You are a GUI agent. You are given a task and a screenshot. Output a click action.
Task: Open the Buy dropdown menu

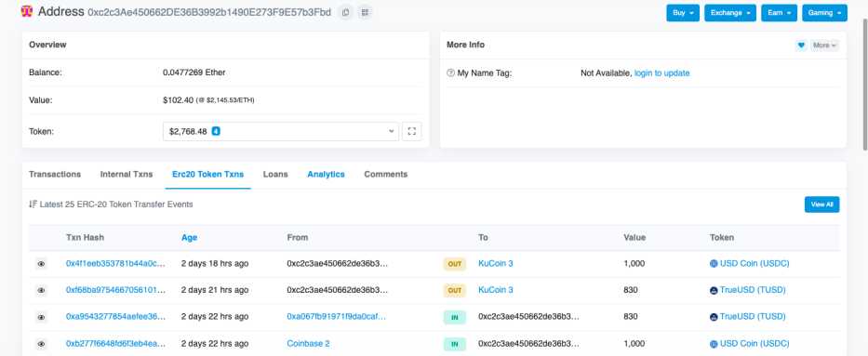coord(683,13)
